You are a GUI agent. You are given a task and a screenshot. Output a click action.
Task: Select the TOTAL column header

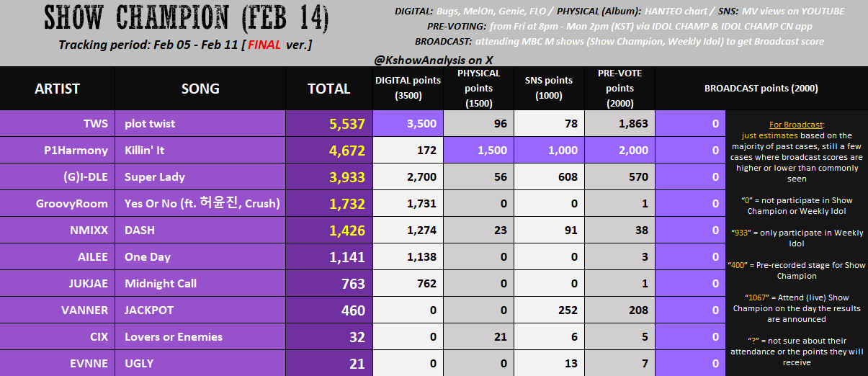click(x=328, y=89)
